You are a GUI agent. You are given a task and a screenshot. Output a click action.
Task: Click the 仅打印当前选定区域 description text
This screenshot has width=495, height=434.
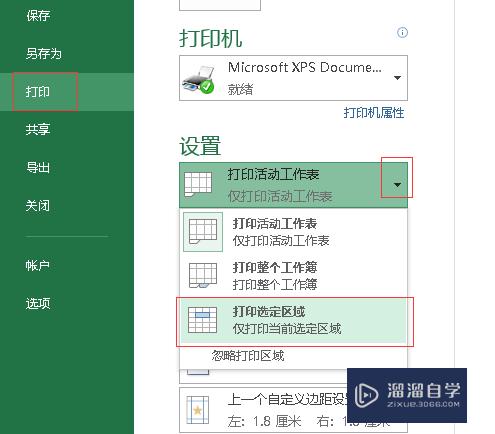pyautogui.click(x=287, y=329)
